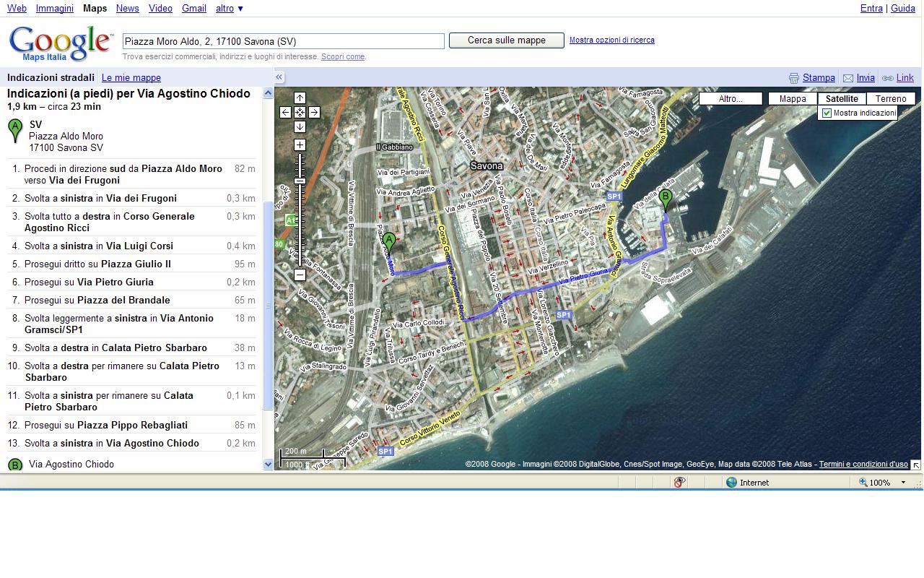
Task: Open the altro dropdown menu
Action: (230, 9)
